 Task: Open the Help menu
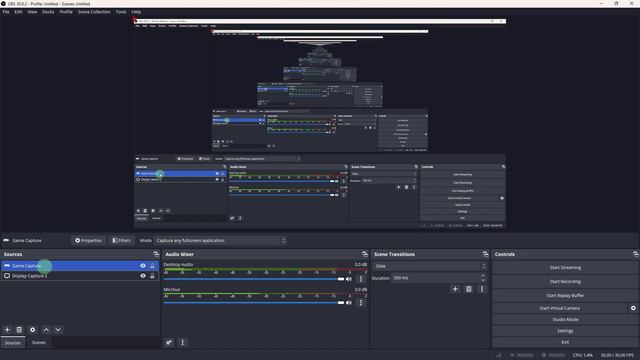click(x=136, y=12)
